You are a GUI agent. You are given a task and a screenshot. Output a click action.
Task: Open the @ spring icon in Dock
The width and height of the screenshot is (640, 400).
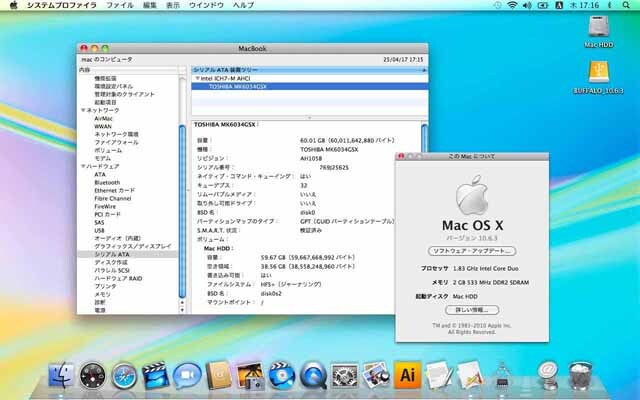548,375
